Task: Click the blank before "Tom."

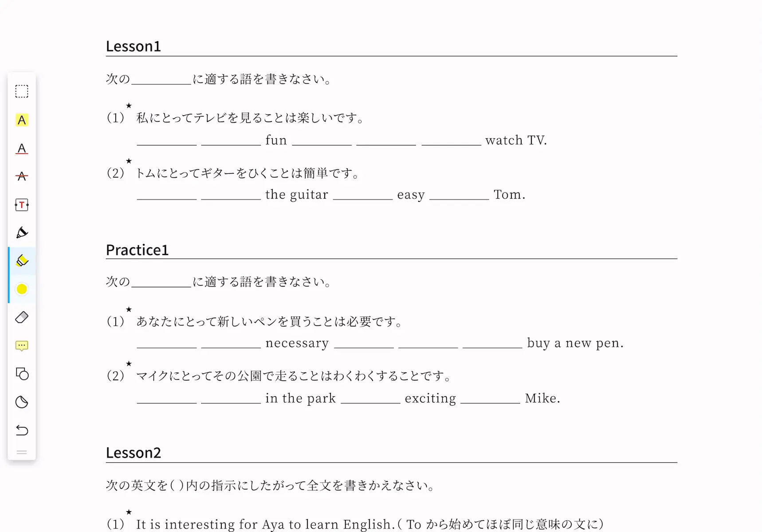Action: click(459, 196)
